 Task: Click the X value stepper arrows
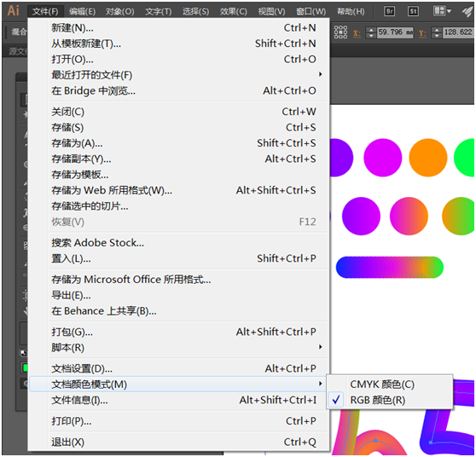click(x=371, y=32)
